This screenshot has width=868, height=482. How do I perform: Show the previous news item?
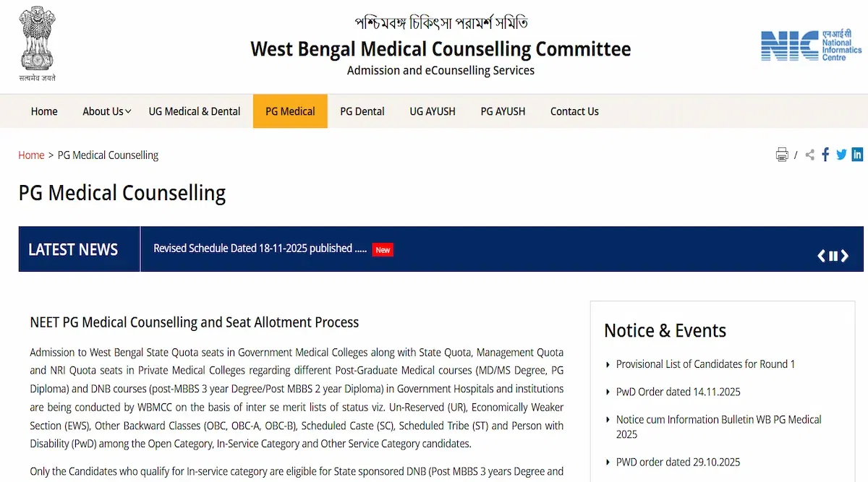click(x=821, y=255)
